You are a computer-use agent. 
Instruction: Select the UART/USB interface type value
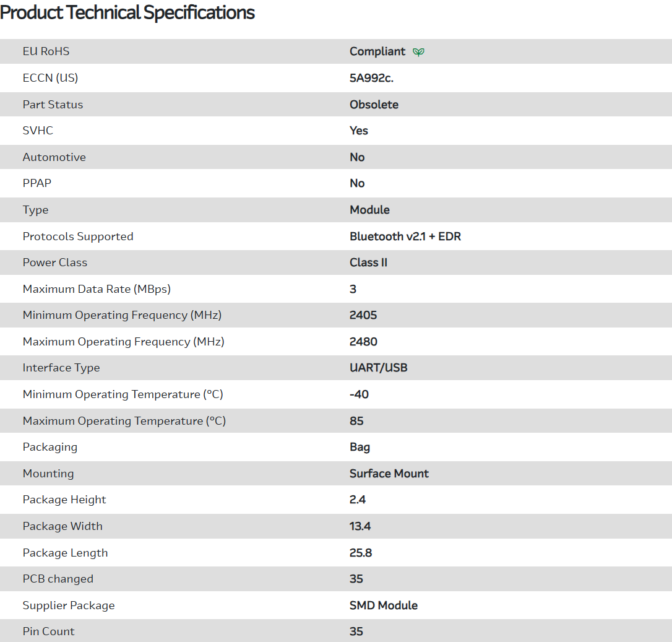[x=378, y=368]
